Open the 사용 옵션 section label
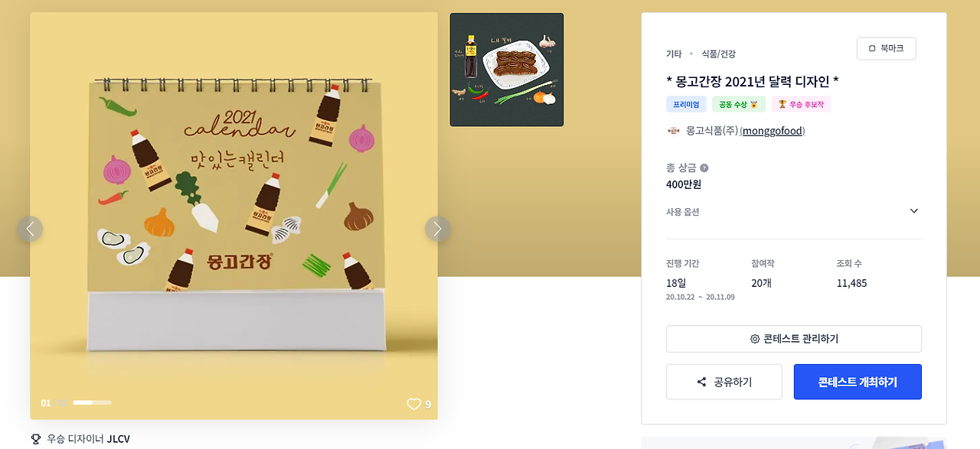The width and height of the screenshot is (980, 449). pyautogui.click(x=683, y=212)
